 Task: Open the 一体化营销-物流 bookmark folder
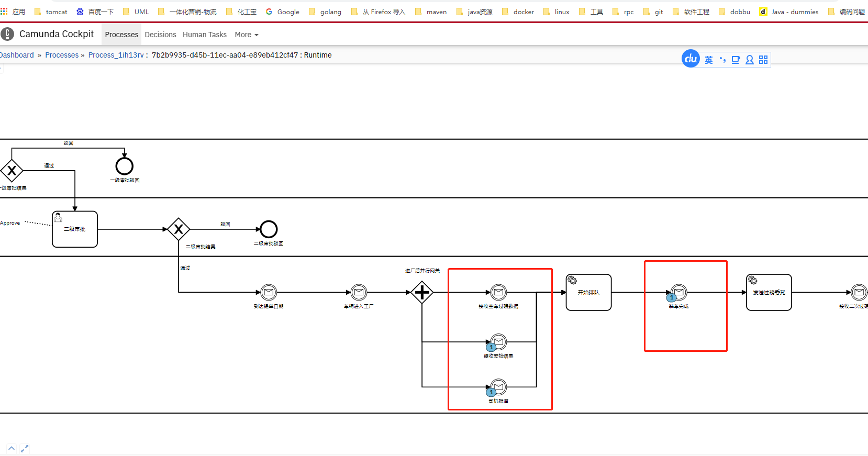tap(187, 12)
